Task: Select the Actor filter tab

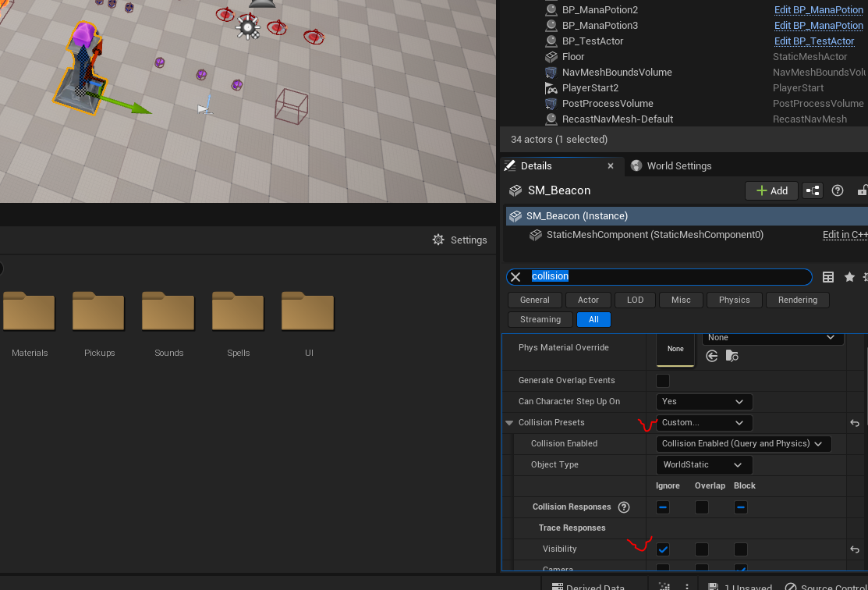Action: pyautogui.click(x=588, y=300)
